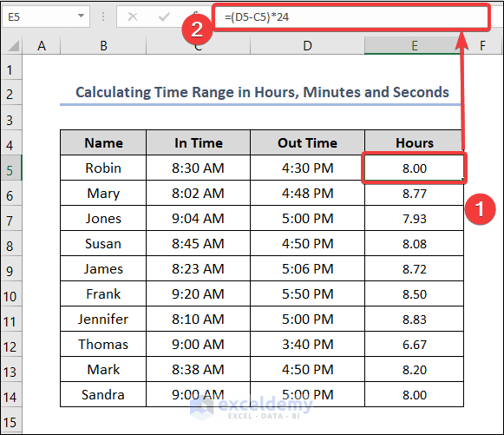Select the cell containing Jennifer
This screenshot has width=504, height=435.
(103, 319)
